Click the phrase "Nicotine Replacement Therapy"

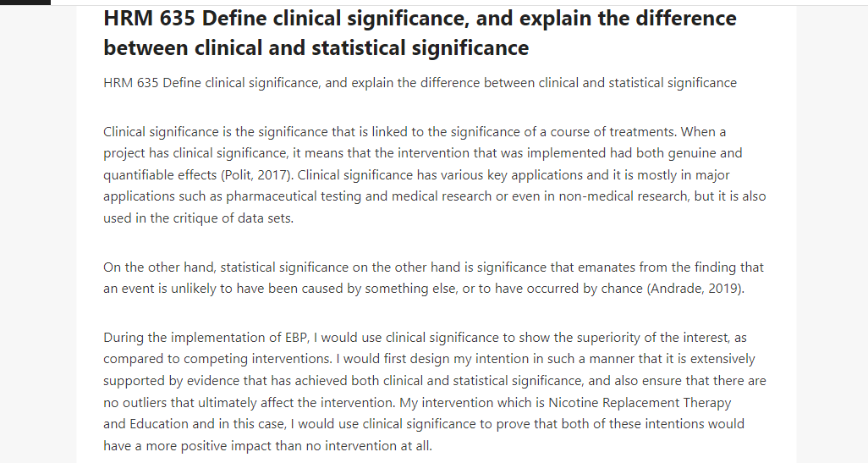tap(640, 403)
